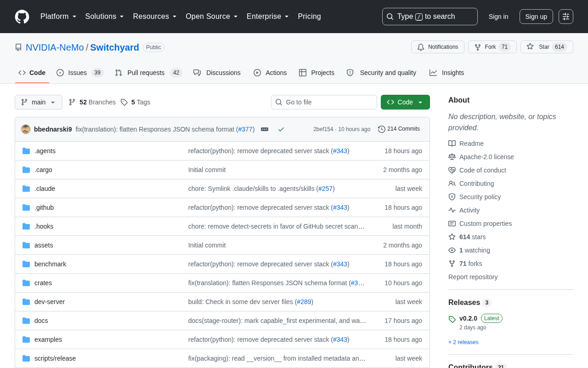Viewport: 588px width, 368px height.
Task: Click the Report repository link
Action: click(x=473, y=277)
